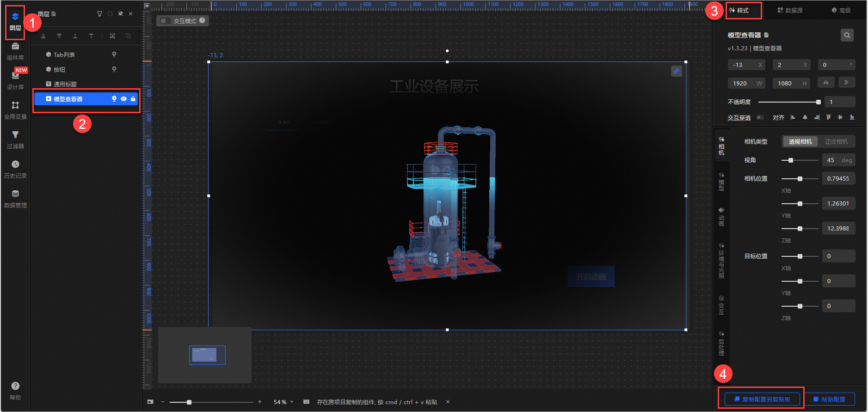
Task: Open the 54% zoom level dropdown
Action: [283, 402]
